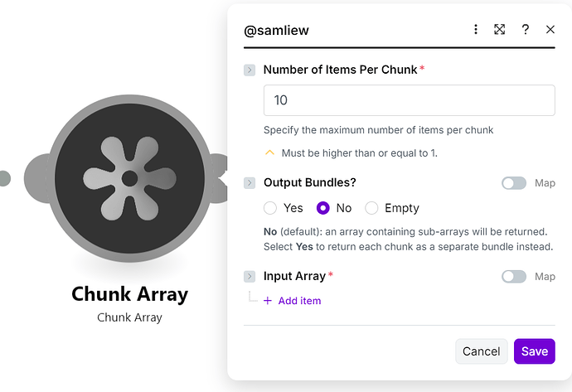
Task: Select the Empty radio option
Action: click(x=372, y=208)
